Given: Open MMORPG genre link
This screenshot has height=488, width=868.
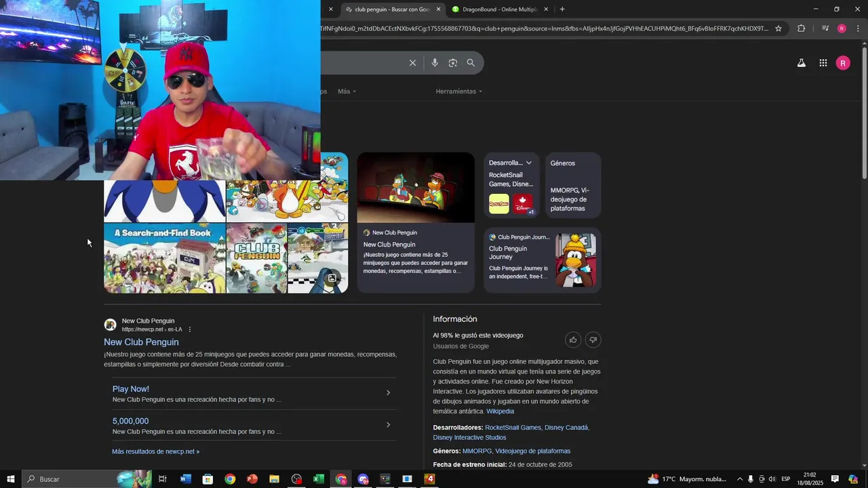Looking at the screenshot, I should point(477,451).
